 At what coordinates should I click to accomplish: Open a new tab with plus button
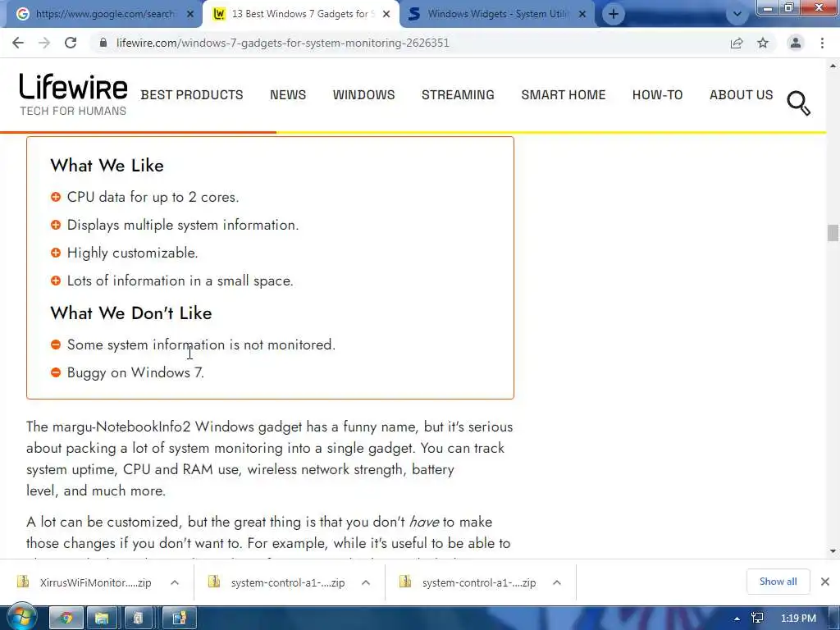point(614,14)
